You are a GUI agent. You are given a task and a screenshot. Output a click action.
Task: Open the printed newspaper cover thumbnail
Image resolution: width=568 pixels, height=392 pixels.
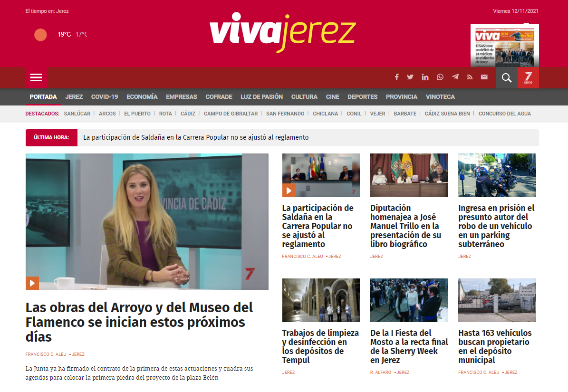click(505, 46)
